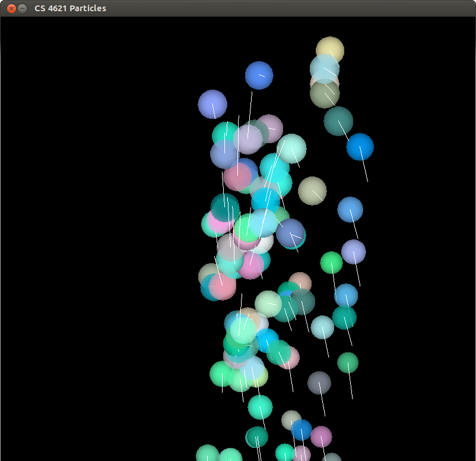This screenshot has height=461, width=476.
Task: Select the royal blue sphere left of the yellow one
Action: pos(259,75)
